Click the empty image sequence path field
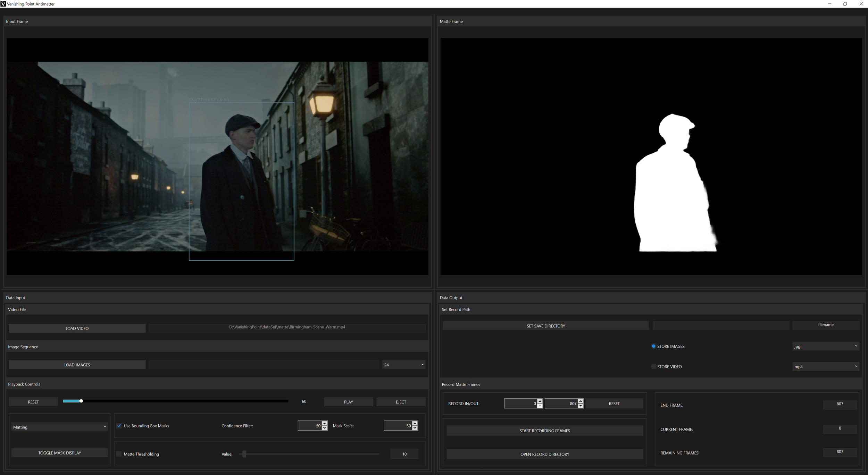This screenshot has width=868, height=475. point(264,365)
